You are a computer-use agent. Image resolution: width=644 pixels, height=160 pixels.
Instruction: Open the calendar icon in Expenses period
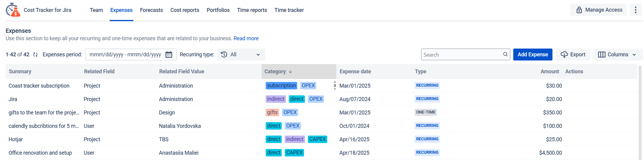pyautogui.click(x=169, y=55)
